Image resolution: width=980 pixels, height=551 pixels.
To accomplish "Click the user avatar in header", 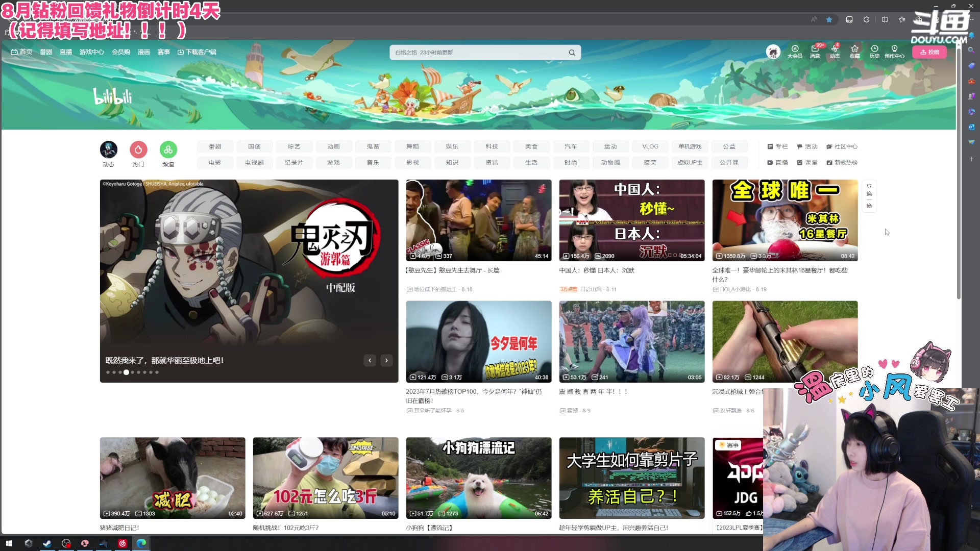I will pos(773,52).
